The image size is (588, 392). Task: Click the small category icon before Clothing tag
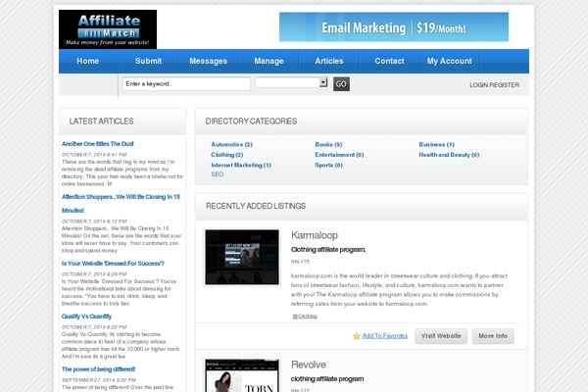[295, 317]
